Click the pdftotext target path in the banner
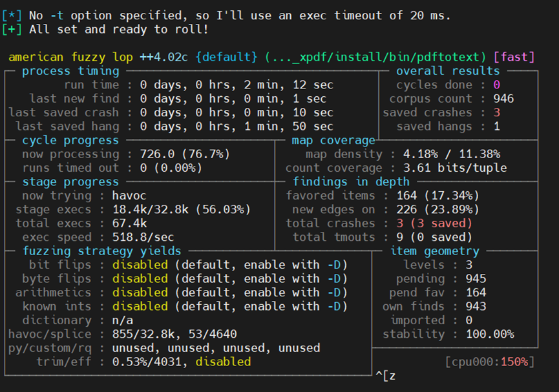 [375, 57]
